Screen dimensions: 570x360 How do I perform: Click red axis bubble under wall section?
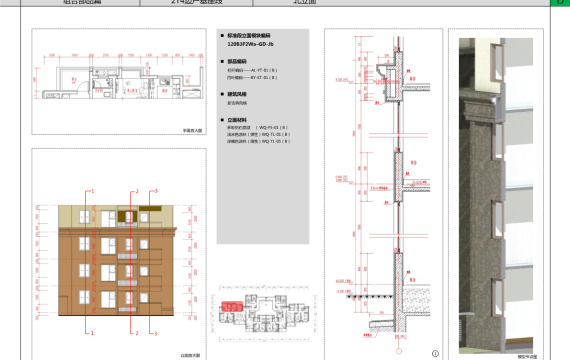pos(399,351)
